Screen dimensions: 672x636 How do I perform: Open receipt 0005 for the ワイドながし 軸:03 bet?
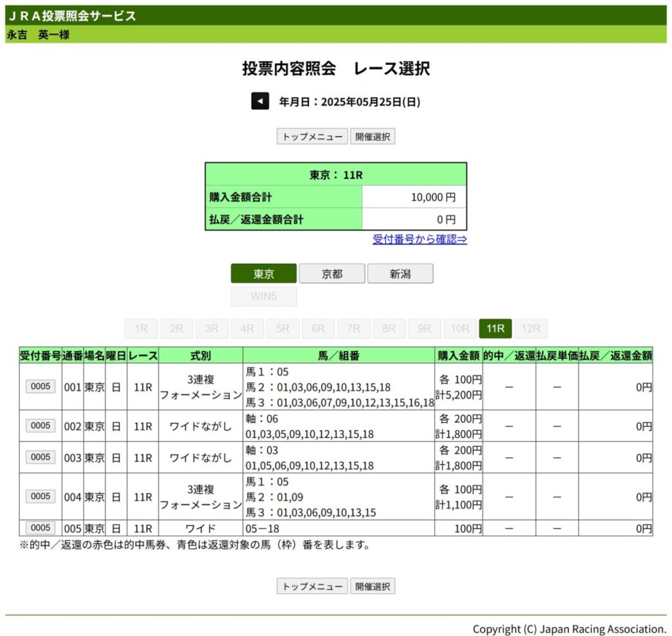[x=41, y=457]
